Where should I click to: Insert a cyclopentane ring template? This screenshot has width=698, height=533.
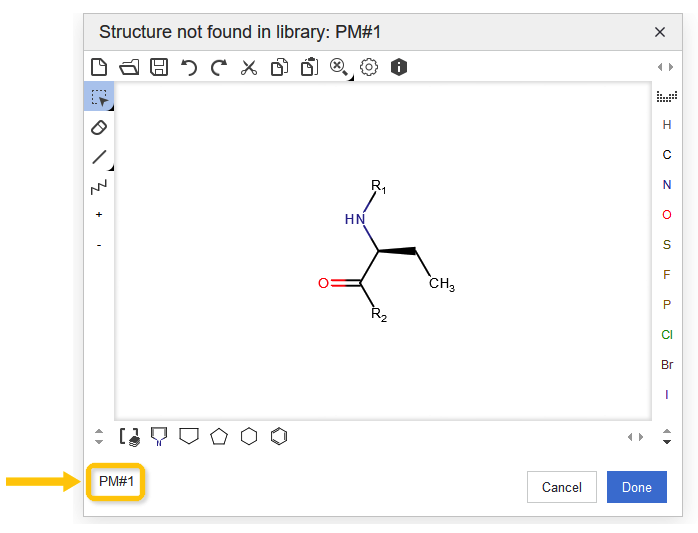pos(219,436)
